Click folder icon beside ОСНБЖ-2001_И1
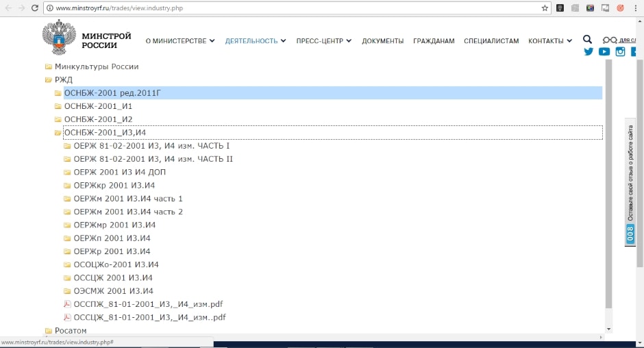Screen dimensions: 644x348 58,106
